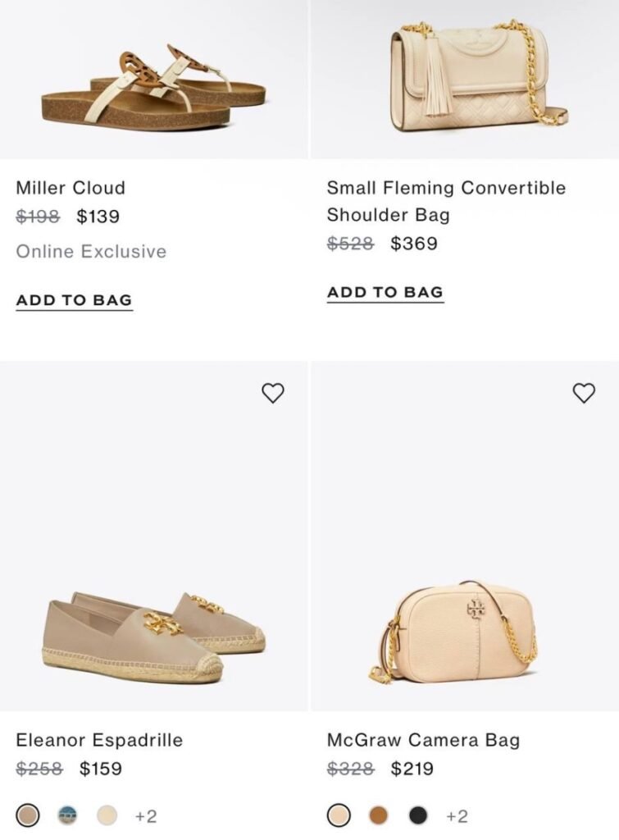Pick the cream Eleanor Espadrille swatch

[107, 816]
